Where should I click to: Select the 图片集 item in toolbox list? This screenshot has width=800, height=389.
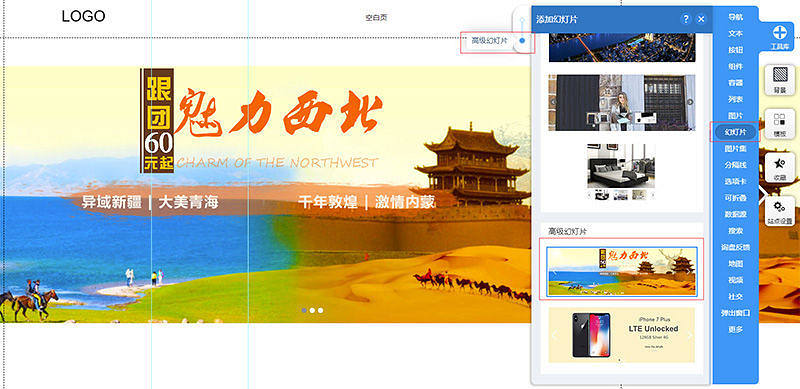tap(735, 149)
